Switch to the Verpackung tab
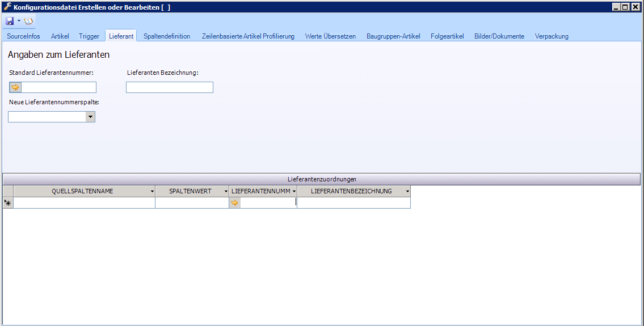Image resolution: width=644 pixels, height=326 pixels. click(x=551, y=36)
